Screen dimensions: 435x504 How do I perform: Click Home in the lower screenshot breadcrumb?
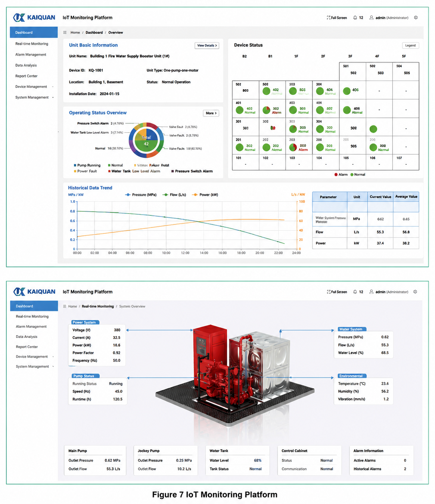click(72, 307)
